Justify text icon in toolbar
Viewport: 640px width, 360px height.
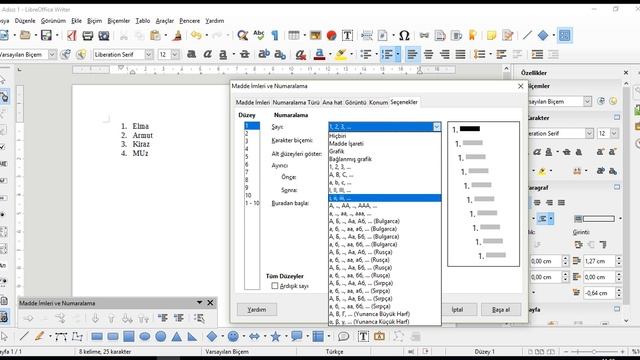tap(460, 54)
